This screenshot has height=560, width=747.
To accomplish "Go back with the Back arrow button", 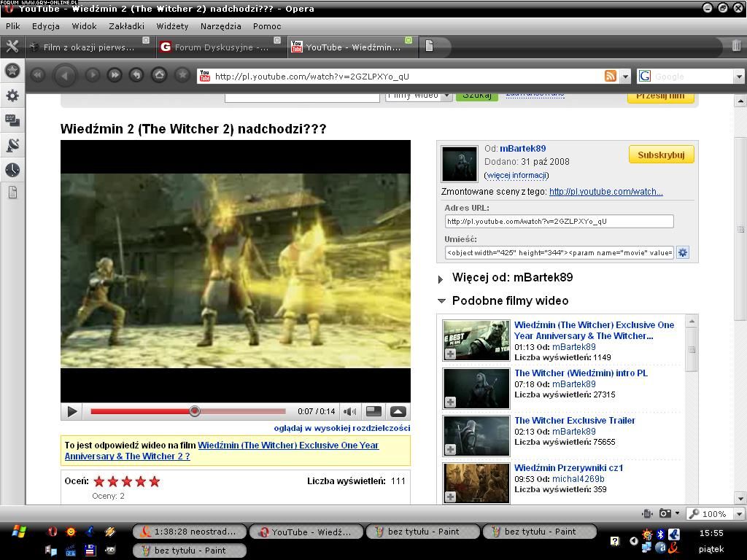I will [65, 75].
